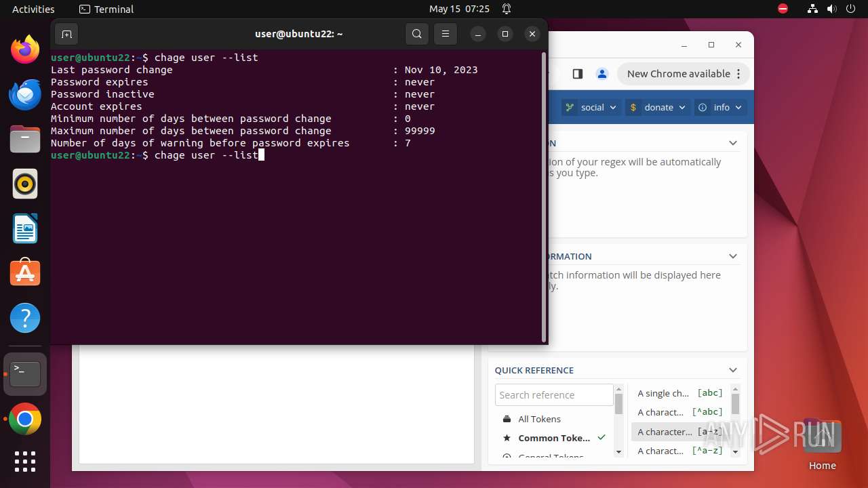Launch Thunderbird mail from the dock
The image size is (868, 488).
[x=25, y=94]
